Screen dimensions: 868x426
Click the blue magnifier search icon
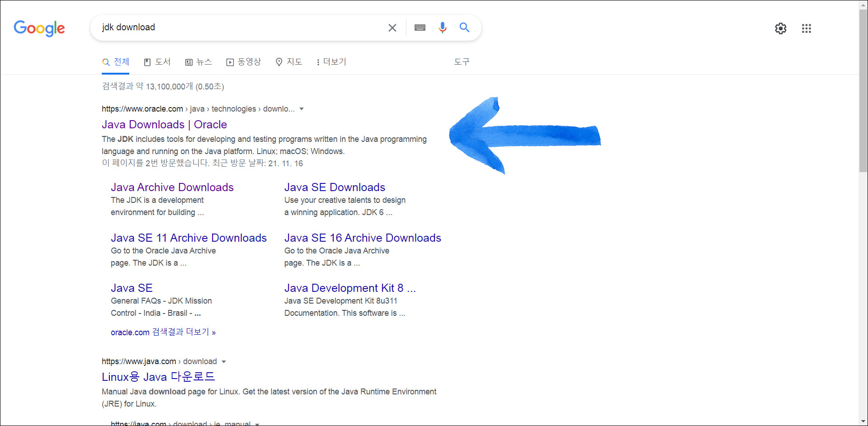(464, 27)
